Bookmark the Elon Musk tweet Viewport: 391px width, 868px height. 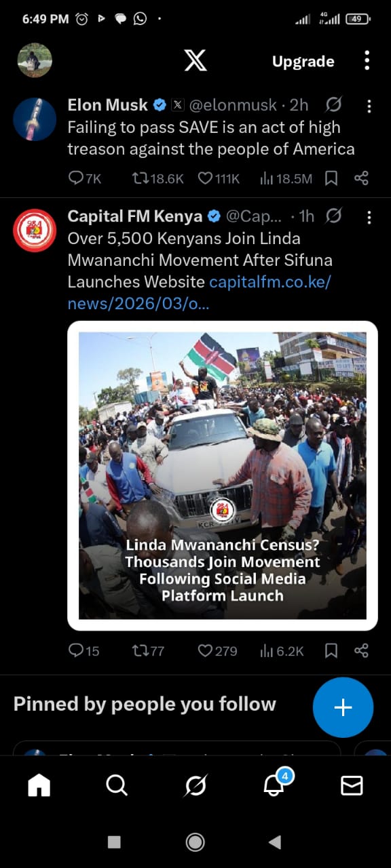click(331, 178)
